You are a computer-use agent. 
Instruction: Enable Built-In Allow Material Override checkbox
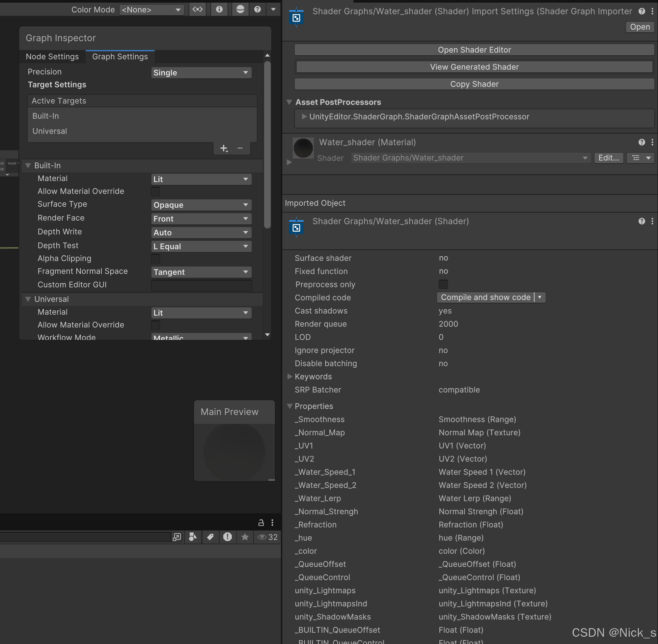click(x=155, y=192)
